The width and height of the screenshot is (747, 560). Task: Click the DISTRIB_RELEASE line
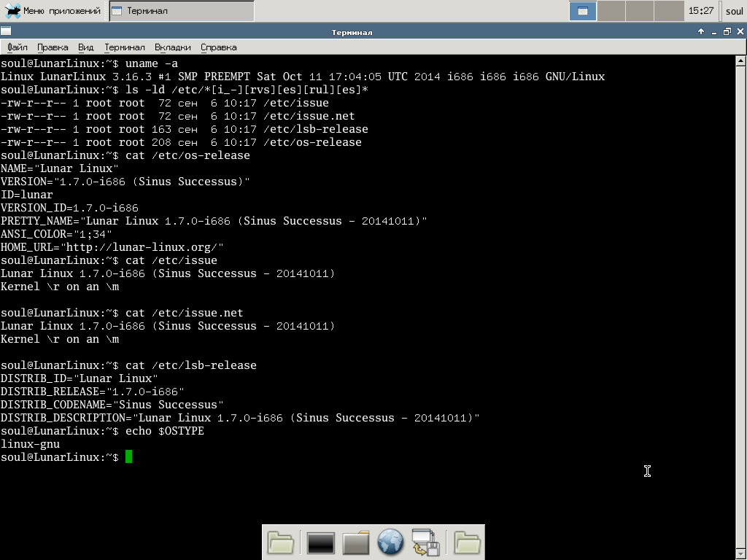tap(93, 392)
